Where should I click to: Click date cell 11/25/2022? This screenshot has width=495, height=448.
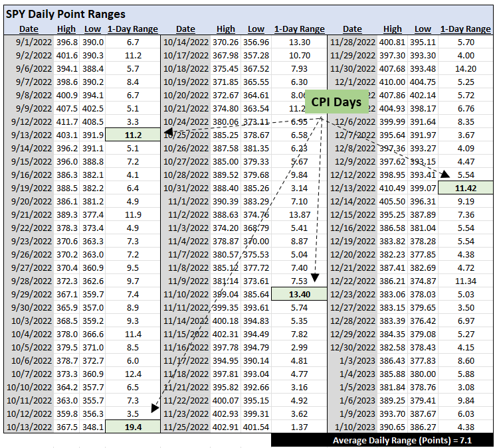coord(186,427)
